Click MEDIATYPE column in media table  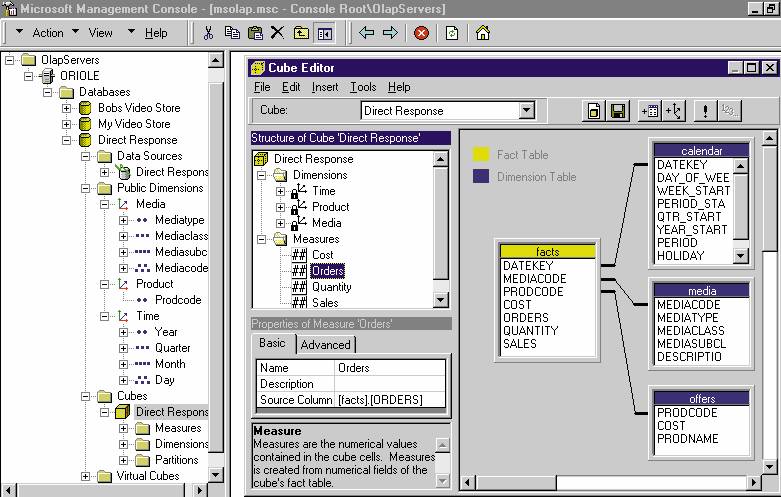687,318
